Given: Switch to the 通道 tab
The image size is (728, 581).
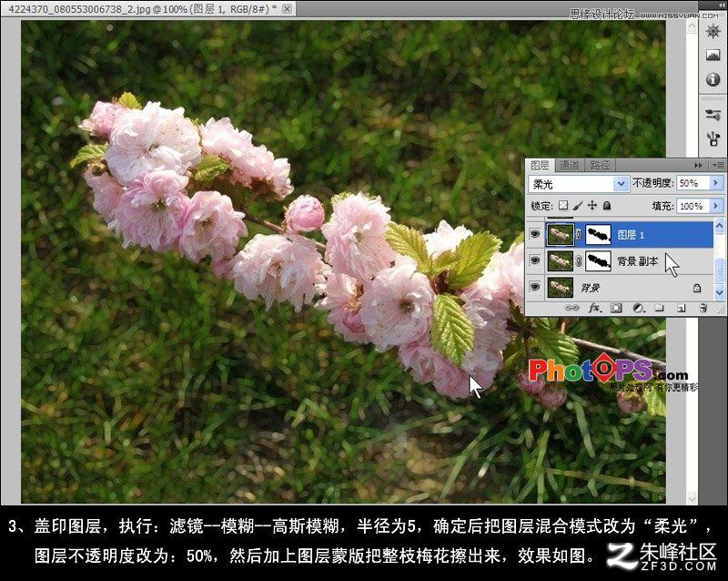Looking at the screenshot, I should (x=570, y=165).
